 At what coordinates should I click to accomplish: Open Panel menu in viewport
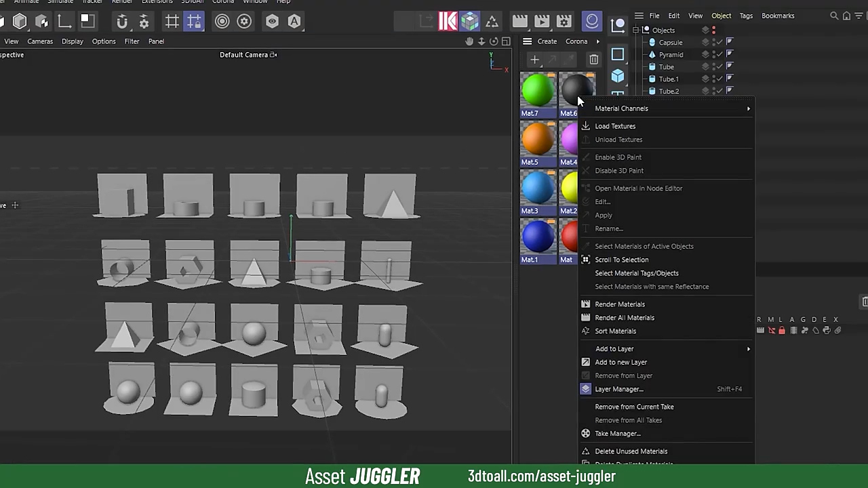click(x=156, y=41)
